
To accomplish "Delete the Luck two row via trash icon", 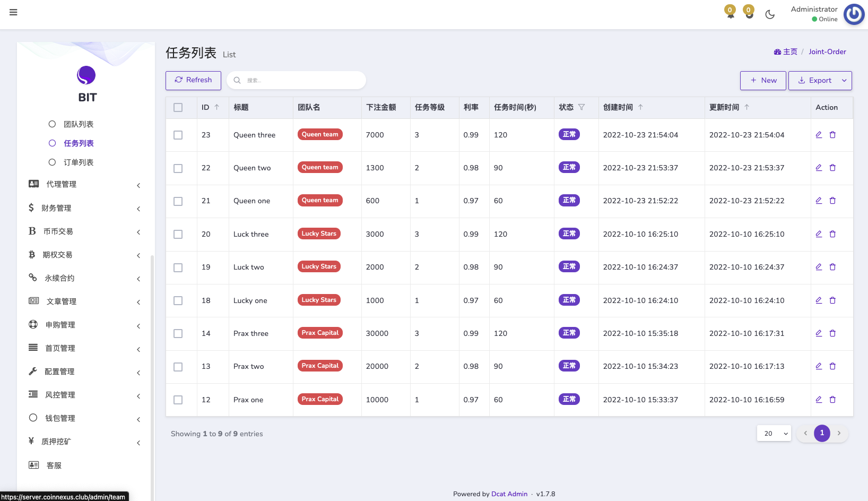I will pyautogui.click(x=832, y=267).
